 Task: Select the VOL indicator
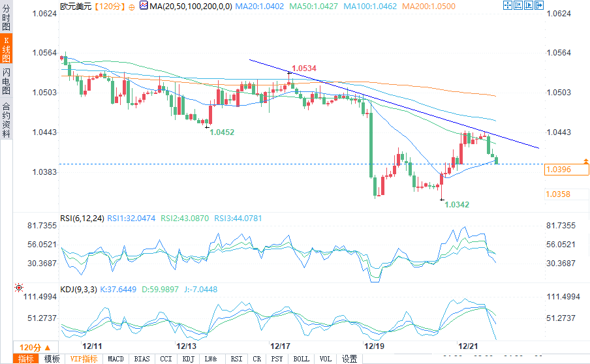coord(326,359)
